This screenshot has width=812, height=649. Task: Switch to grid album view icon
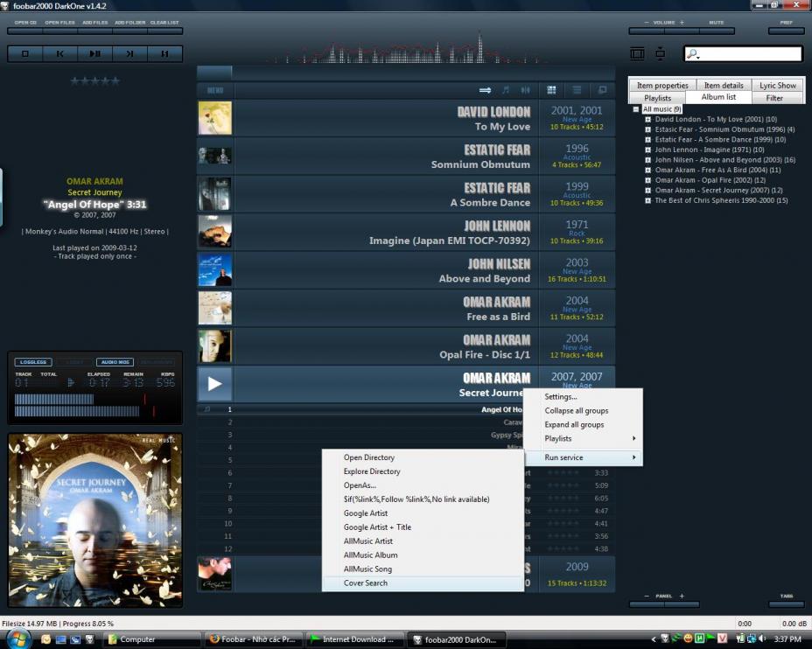click(x=551, y=90)
